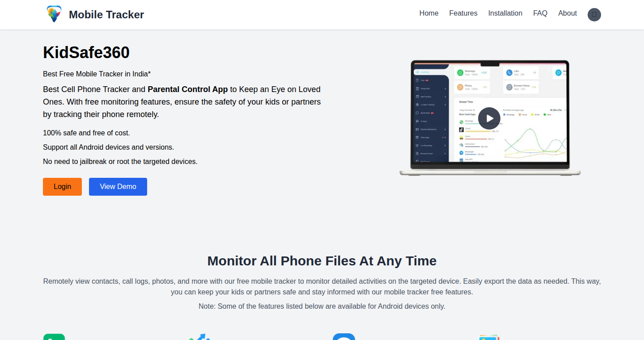
Task: Click the blue Calls phone icon in the preview
Action: pos(509,72)
